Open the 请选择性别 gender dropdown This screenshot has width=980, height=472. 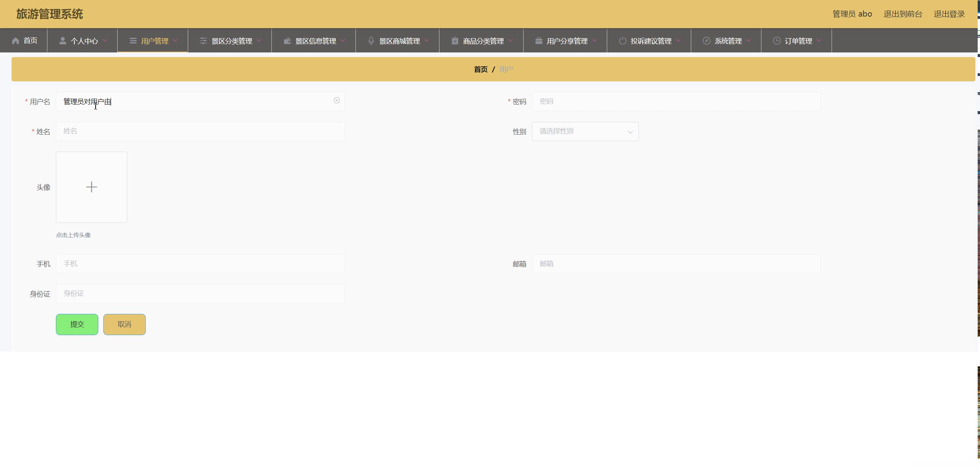(585, 131)
